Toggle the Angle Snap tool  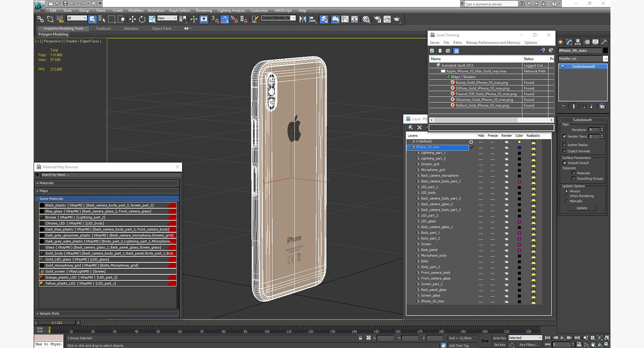tap(225, 19)
